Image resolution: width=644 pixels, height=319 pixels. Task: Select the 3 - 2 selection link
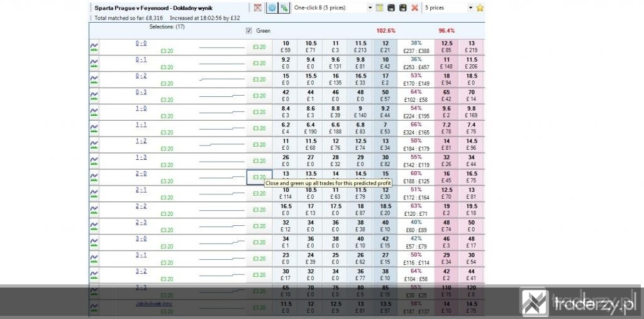[x=142, y=271]
